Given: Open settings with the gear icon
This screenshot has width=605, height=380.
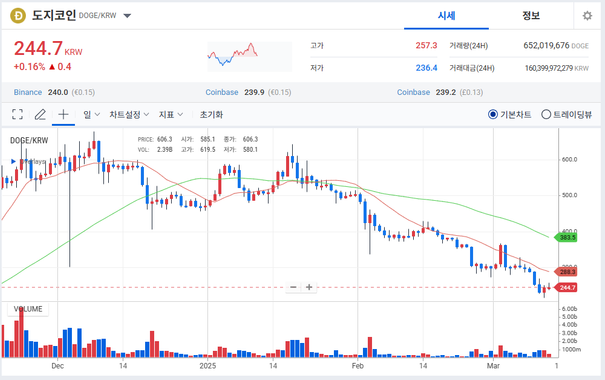Looking at the screenshot, I should (587, 16).
